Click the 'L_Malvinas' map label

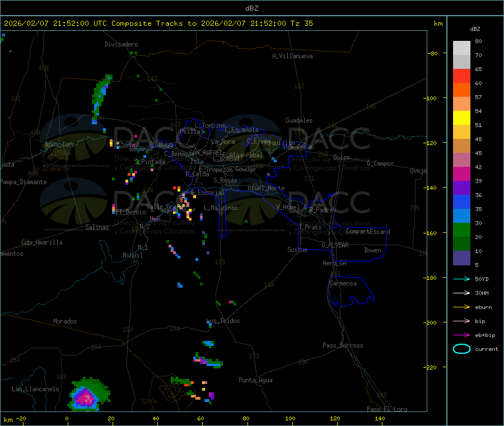pyautogui.click(x=221, y=208)
